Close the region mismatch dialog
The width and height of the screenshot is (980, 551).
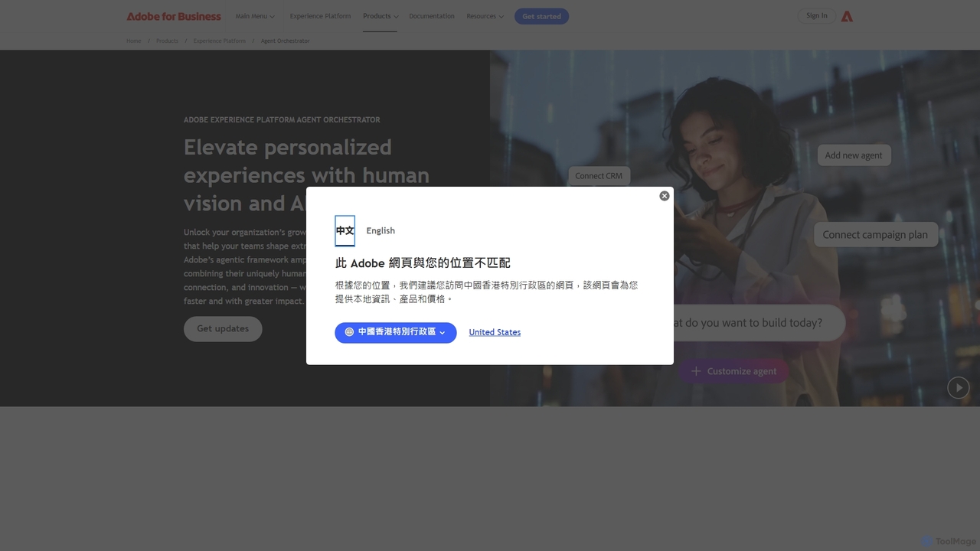665,196
